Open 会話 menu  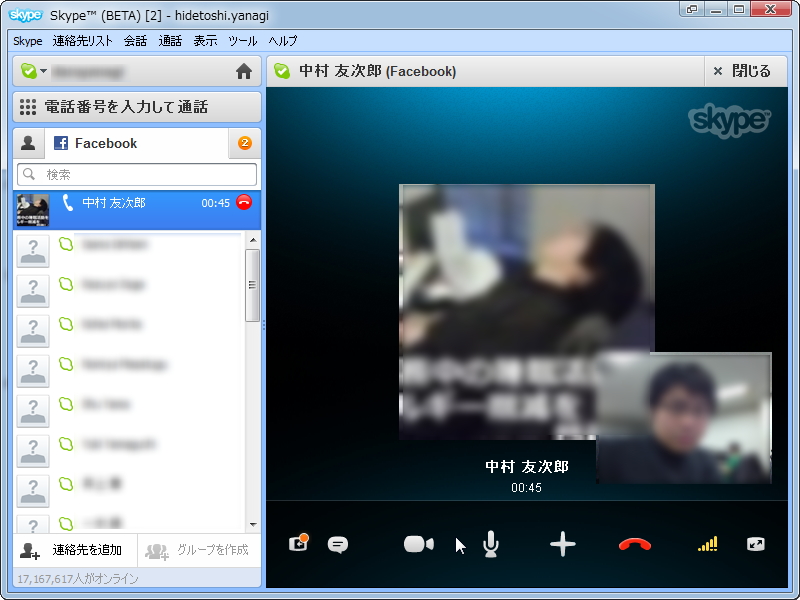coord(135,41)
